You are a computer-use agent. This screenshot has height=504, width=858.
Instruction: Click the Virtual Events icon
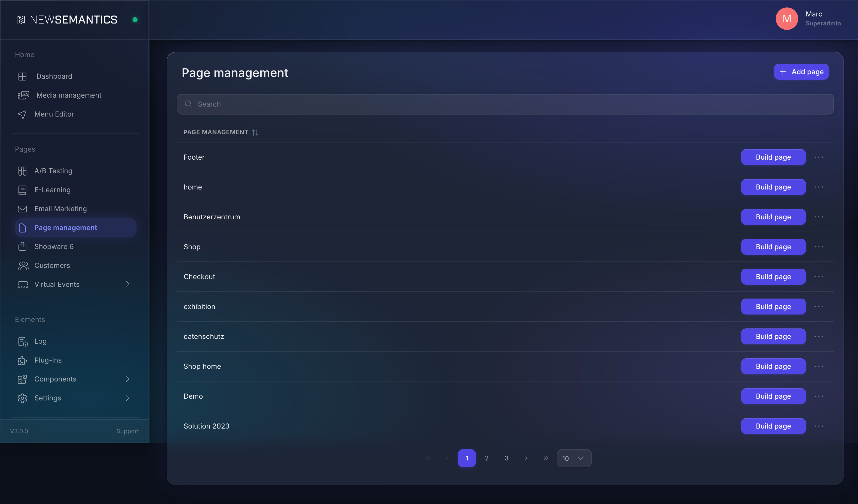23,285
